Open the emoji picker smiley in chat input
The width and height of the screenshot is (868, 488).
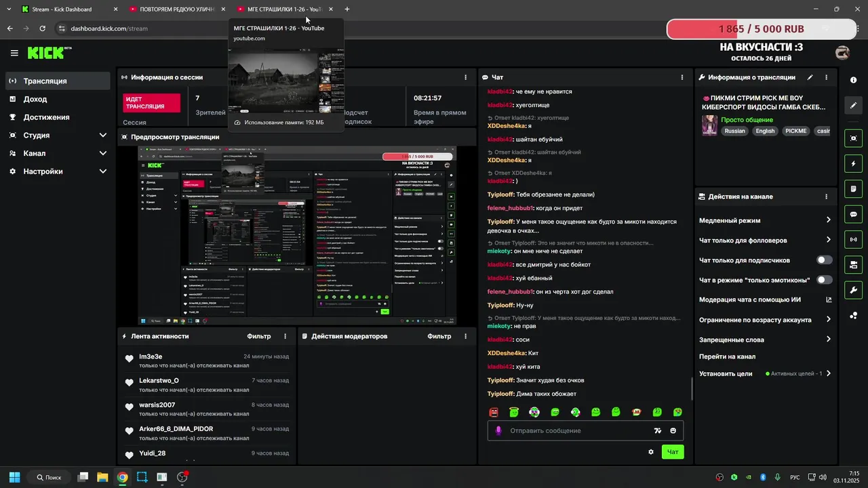pos(673,430)
